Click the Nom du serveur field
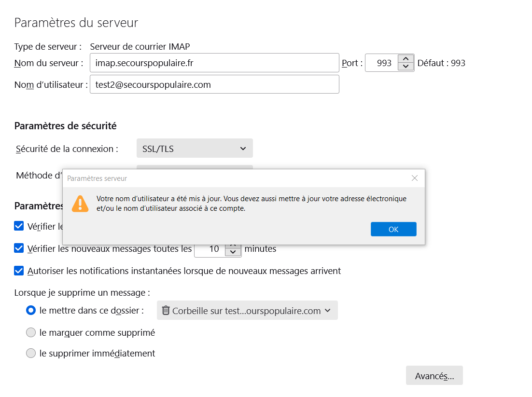 [214, 63]
